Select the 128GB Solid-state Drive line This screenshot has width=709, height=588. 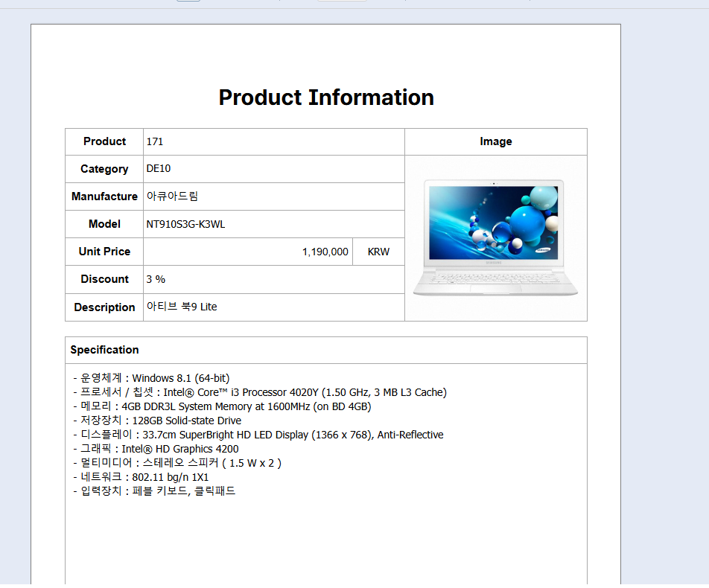pos(157,421)
